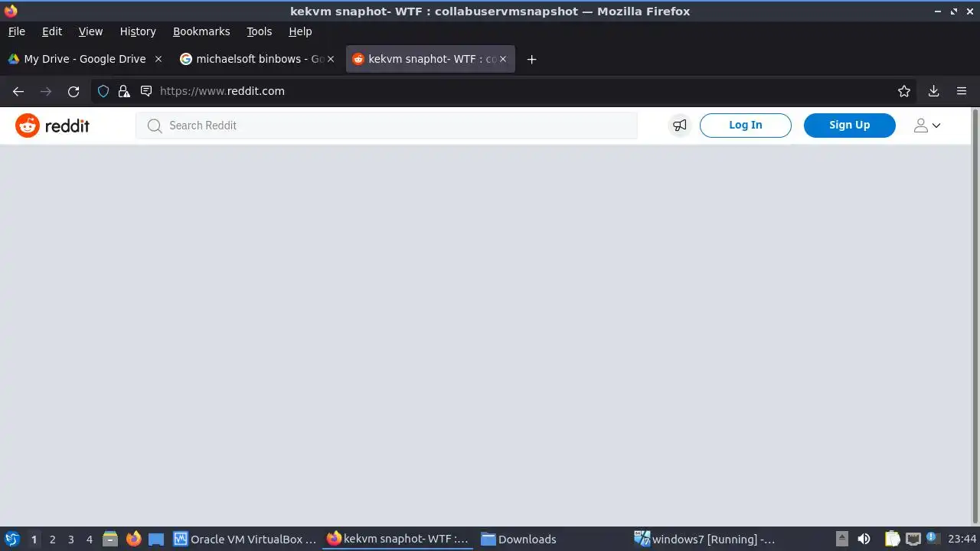Image resolution: width=980 pixels, height=551 pixels.
Task: Open the View menu
Action: click(x=90, y=31)
